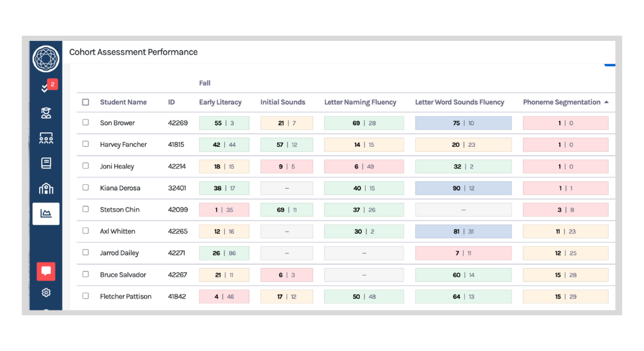Select the checkbox next to Kiana Derosa
644x351 pixels.
tap(85, 188)
